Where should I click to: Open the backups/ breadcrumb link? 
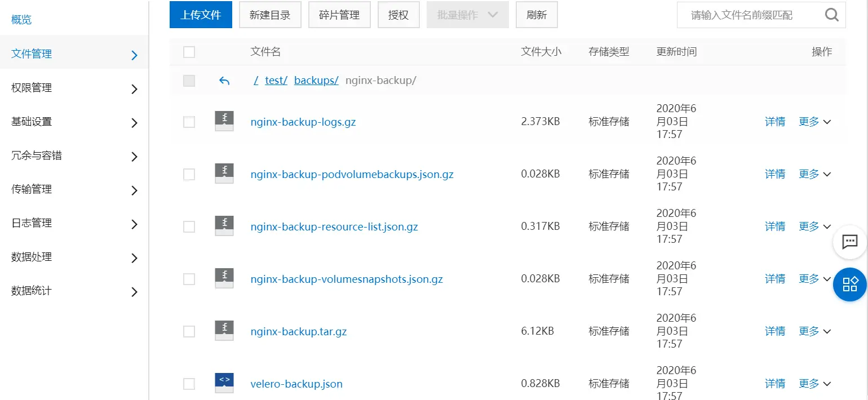pos(316,80)
